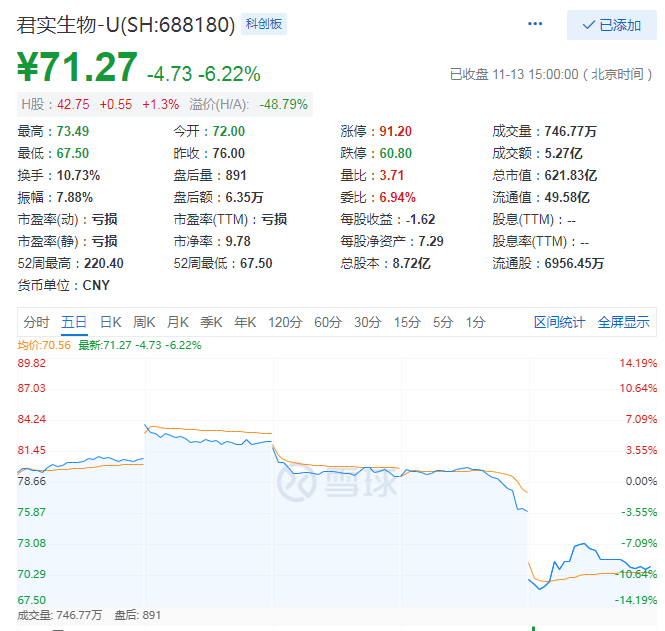Click the 盘后额 value 6.35万

(244, 198)
